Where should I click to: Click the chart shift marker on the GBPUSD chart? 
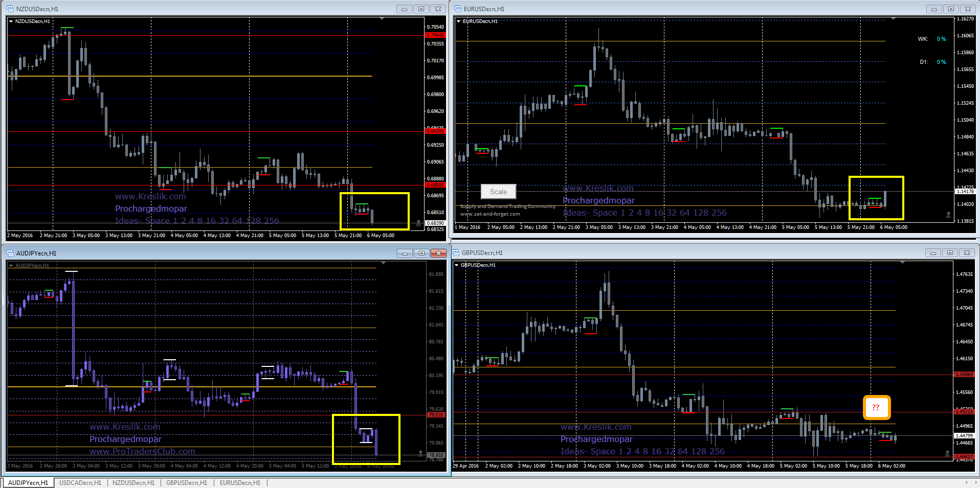(903, 263)
